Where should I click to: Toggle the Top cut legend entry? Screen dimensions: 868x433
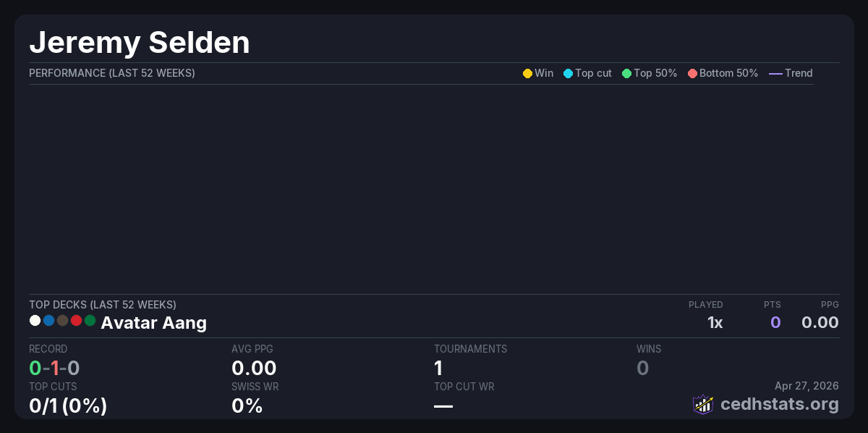[x=587, y=73]
